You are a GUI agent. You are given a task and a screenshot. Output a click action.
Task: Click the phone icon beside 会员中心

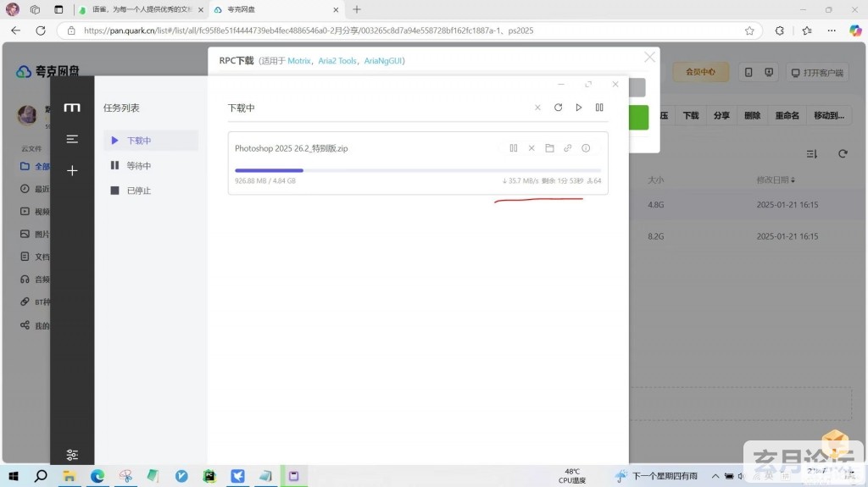click(x=748, y=72)
